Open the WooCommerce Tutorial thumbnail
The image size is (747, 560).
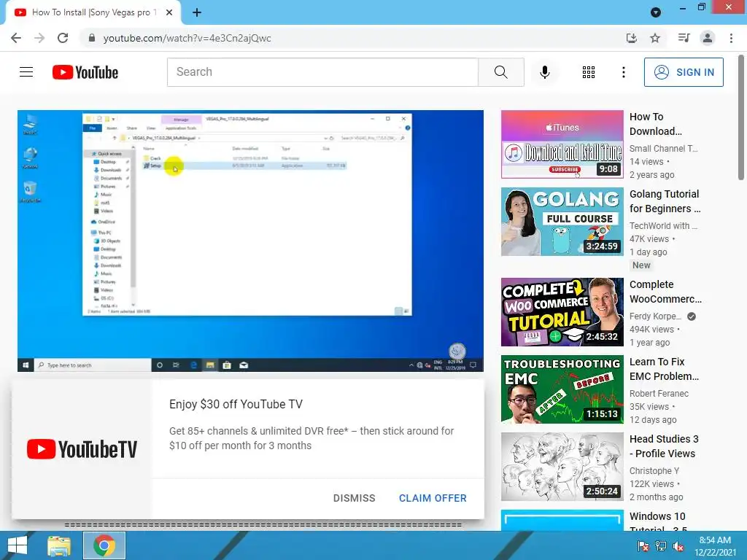[x=562, y=312]
